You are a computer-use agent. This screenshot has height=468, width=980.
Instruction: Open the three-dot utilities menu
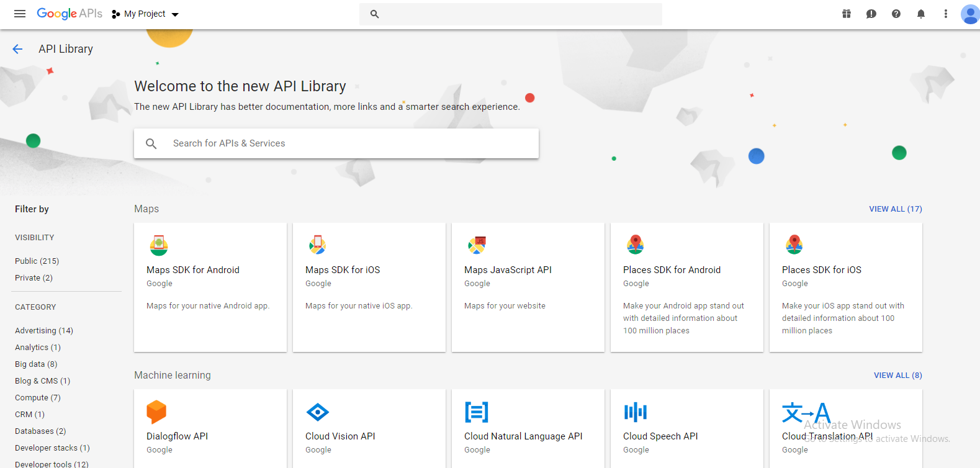946,14
